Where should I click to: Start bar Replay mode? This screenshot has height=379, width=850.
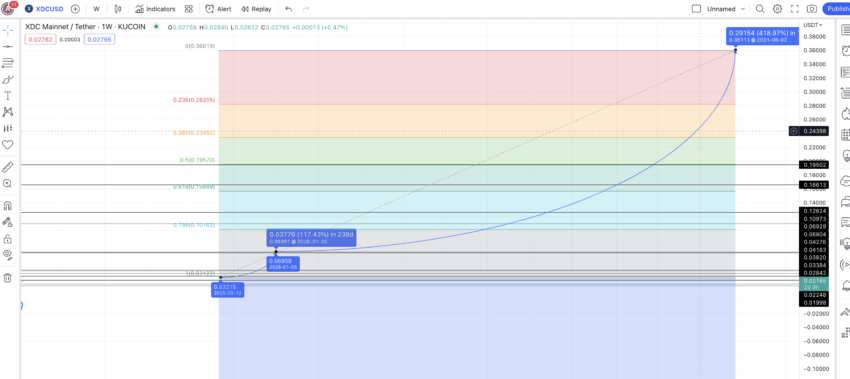[256, 9]
